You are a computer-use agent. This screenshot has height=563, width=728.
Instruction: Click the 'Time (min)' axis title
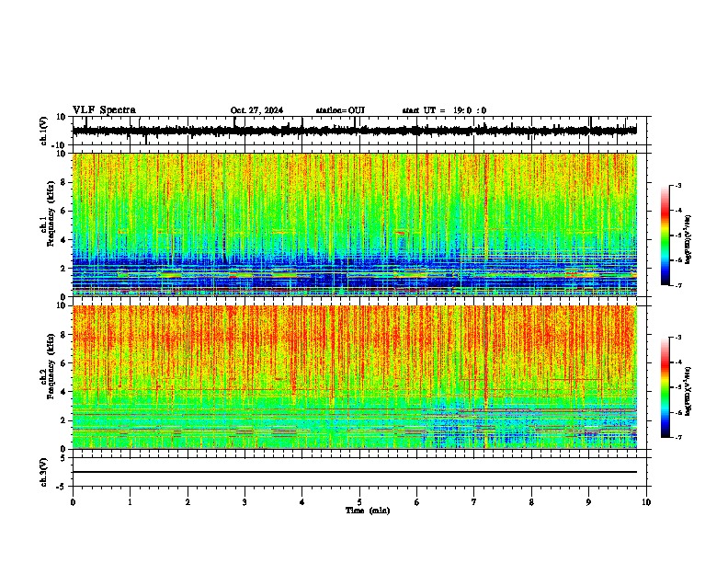pos(368,511)
